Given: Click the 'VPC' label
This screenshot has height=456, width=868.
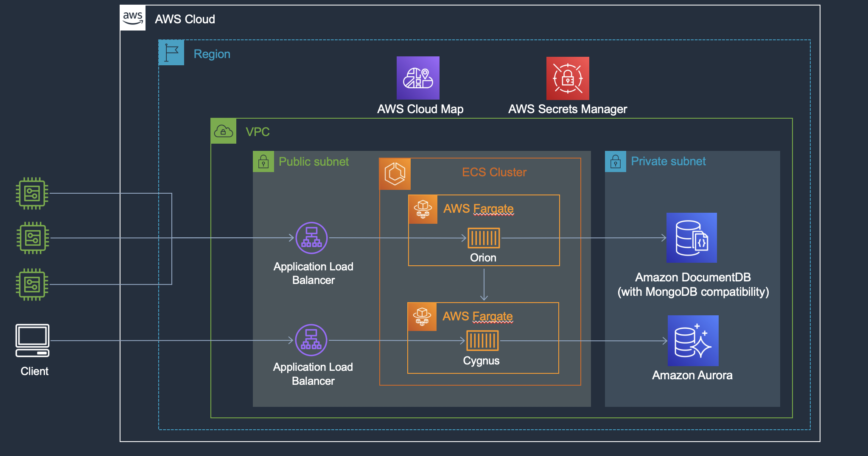Looking at the screenshot, I should 258,132.
